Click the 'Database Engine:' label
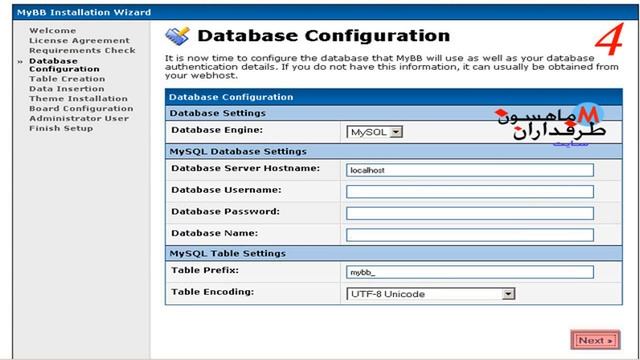 [217, 130]
